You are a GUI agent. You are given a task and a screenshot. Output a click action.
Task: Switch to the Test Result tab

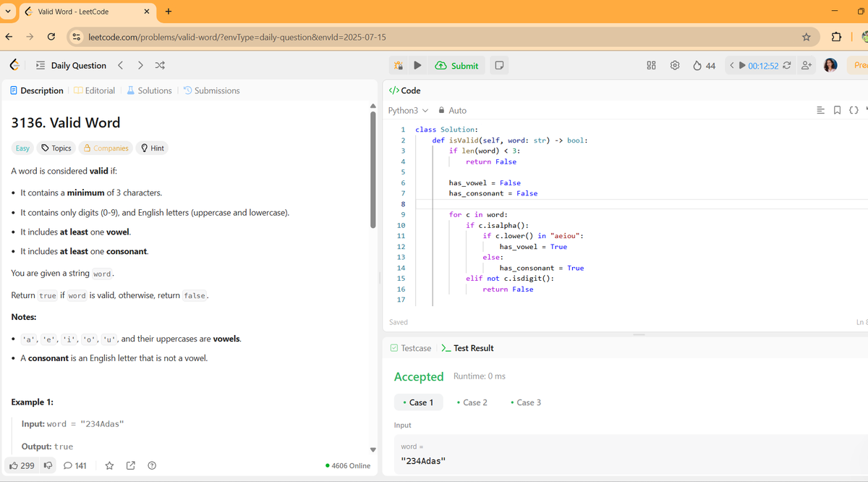pyautogui.click(x=467, y=348)
